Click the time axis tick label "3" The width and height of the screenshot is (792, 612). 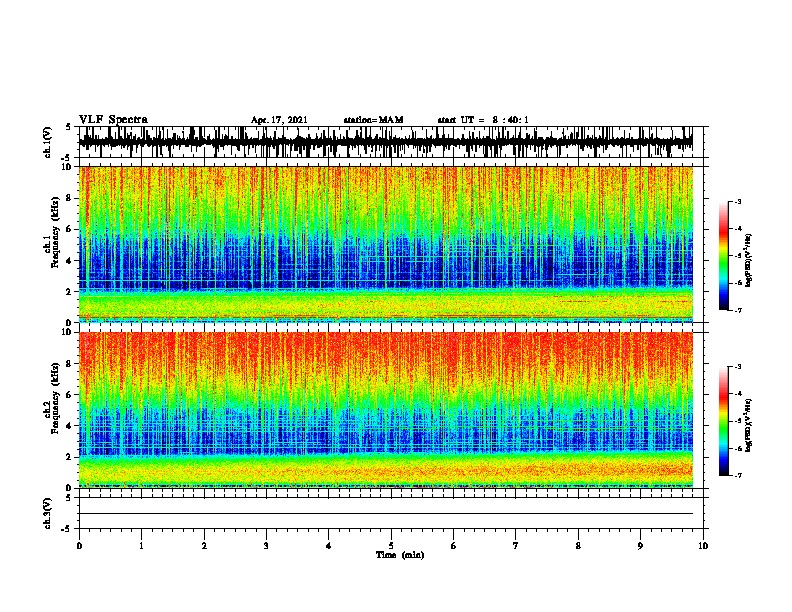(x=266, y=546)
